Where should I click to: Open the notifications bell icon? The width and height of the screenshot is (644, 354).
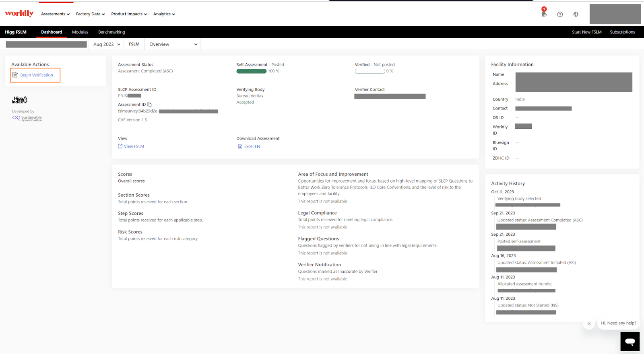coord(544,14)
